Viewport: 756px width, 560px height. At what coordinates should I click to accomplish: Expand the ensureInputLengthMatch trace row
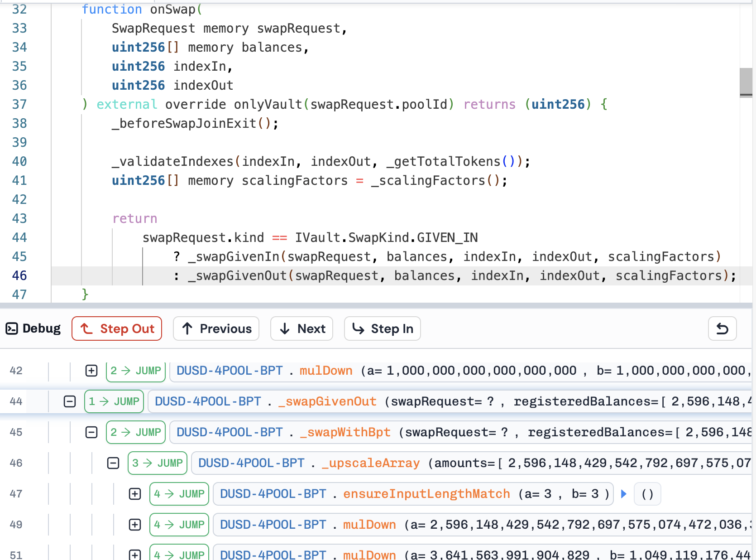[x=135, y=494]
